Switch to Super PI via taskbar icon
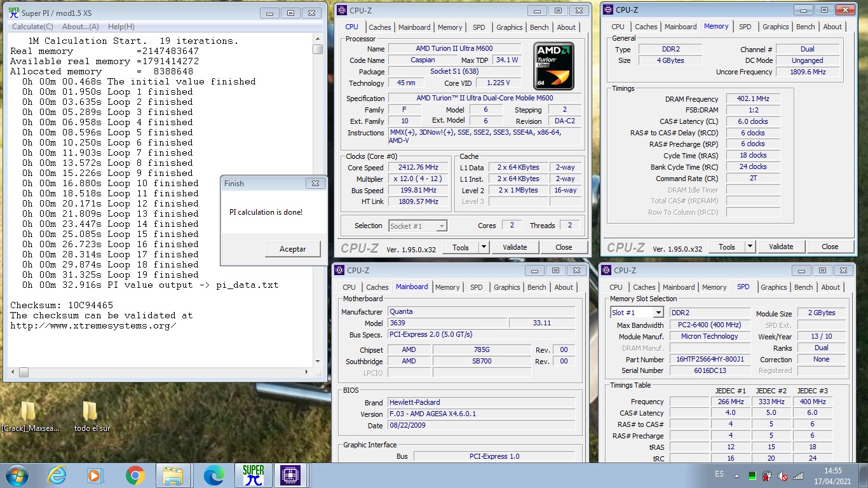The height and width of the screenshot is (488, 868). pyautogui.click(x=254, y=475)
